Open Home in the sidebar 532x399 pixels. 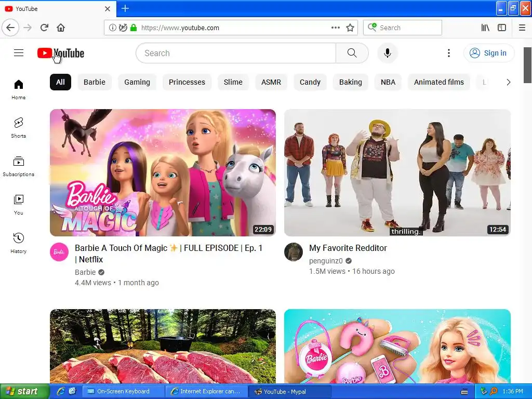(18, 89)
